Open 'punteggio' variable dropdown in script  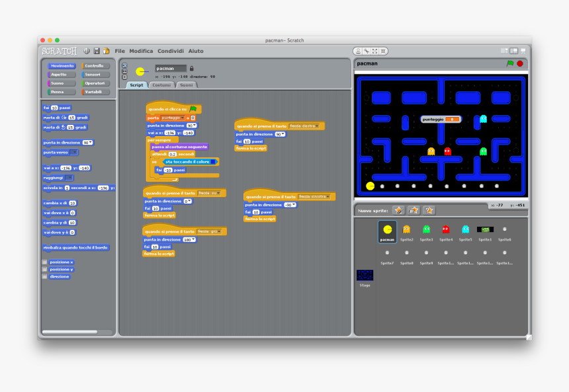click(x=173, y=118)
